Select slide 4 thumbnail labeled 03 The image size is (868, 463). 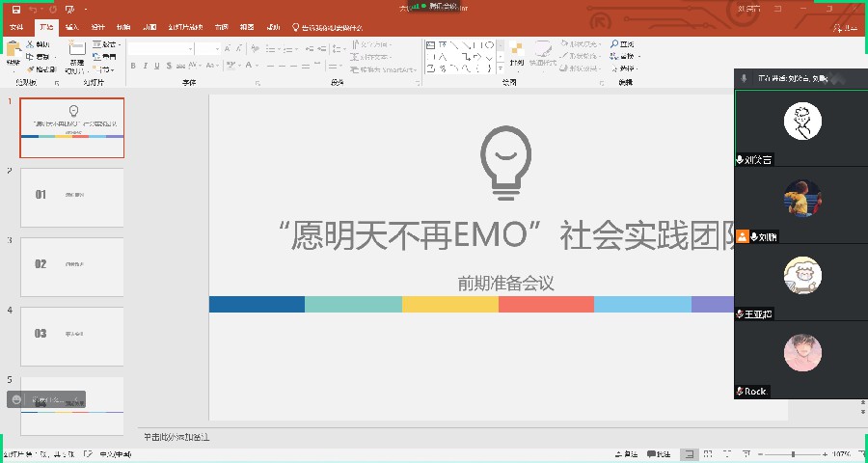pos(72,337)
